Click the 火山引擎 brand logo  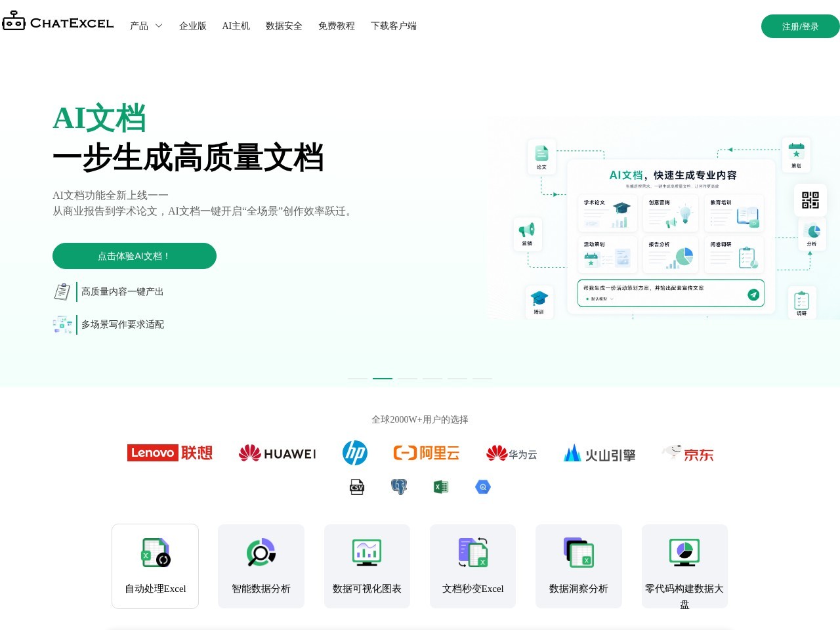[600, 453]
